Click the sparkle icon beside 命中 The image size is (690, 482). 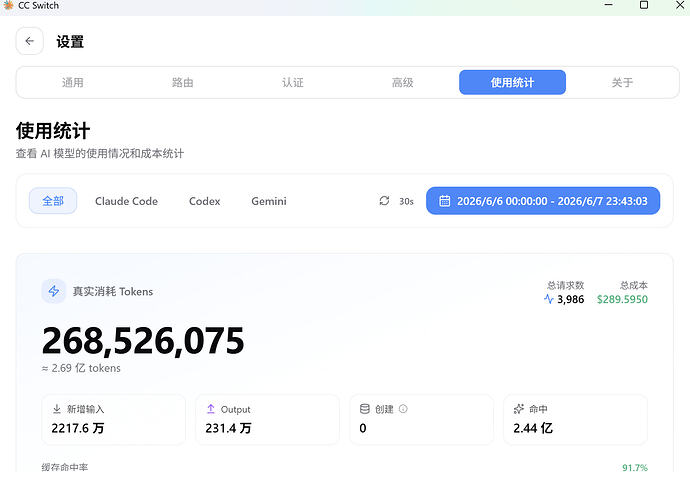(x=519, y=409)
